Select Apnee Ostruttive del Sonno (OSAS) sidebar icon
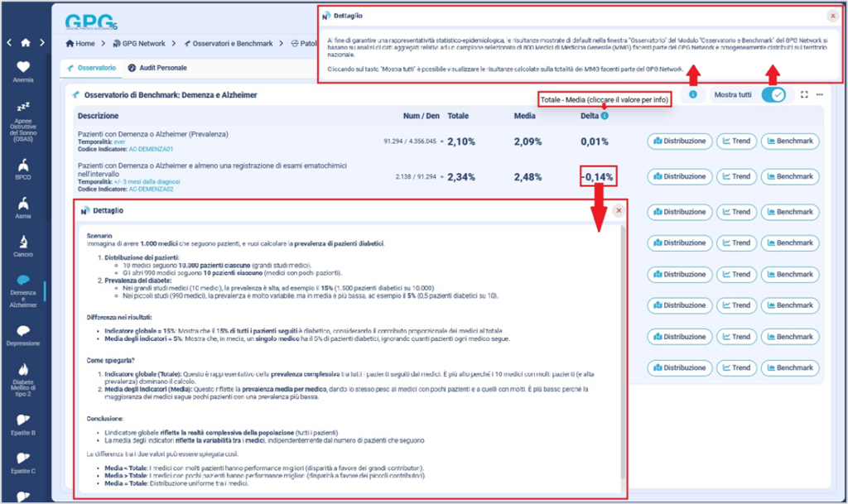848x504 pixels. 23,108
